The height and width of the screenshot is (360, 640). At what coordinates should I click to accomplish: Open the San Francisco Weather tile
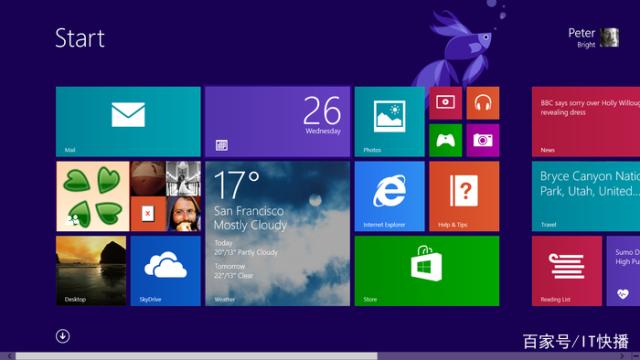(278, 234)
